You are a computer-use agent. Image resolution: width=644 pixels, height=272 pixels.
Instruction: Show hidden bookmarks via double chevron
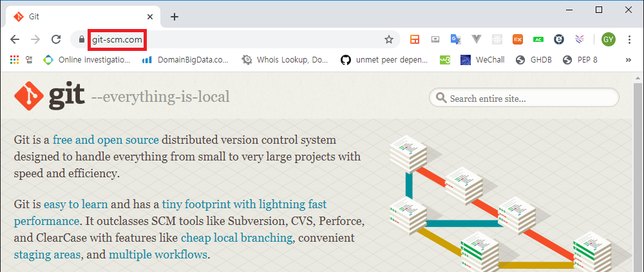click(x=628, y=60)
